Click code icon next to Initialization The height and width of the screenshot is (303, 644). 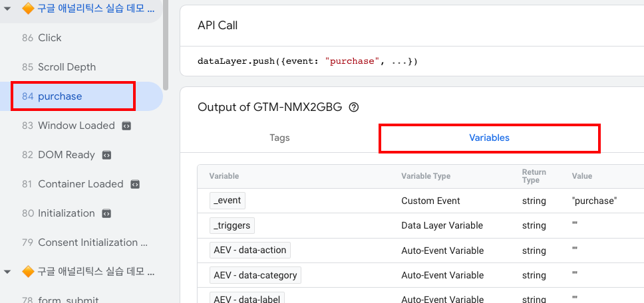coord(106,213)
